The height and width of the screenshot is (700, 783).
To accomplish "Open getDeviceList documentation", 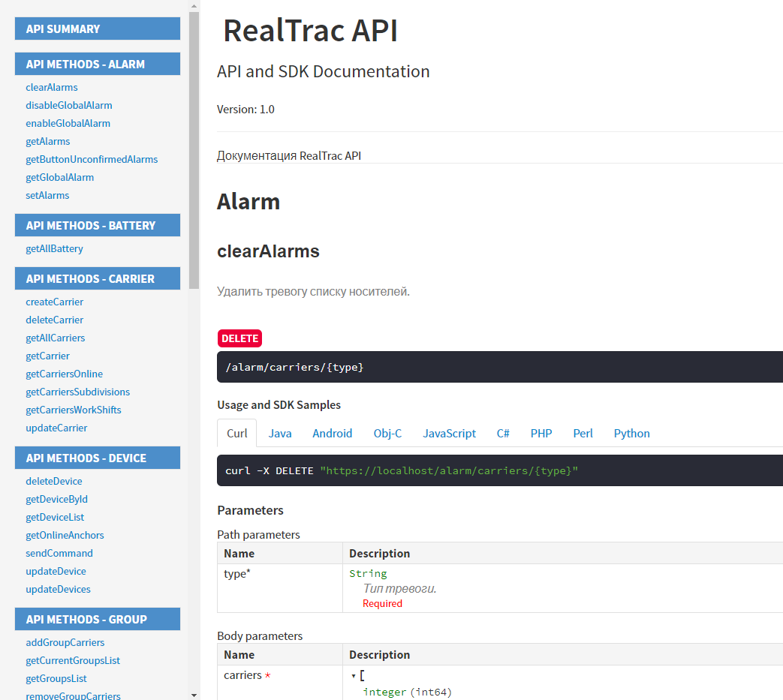I will pos(55,517).
